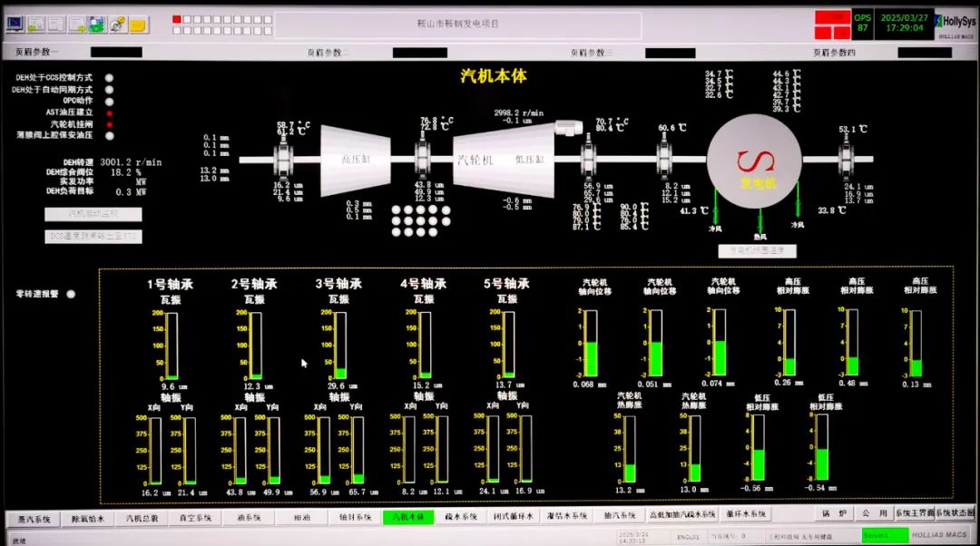Screen dimensions: 980x546
Task: Open the 真空系统 tab
Action: pos(196,517)
